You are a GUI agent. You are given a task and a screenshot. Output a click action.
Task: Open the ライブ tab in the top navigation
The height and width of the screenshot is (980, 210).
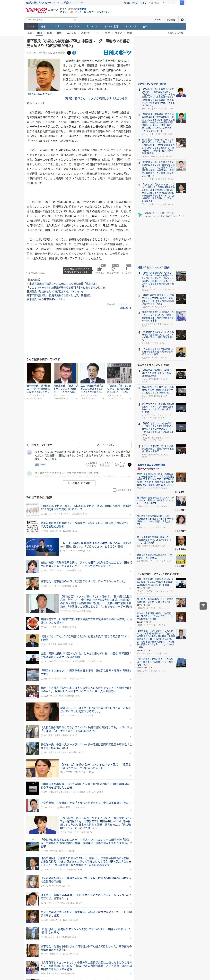pyautogui.click(x=56, y=26)
